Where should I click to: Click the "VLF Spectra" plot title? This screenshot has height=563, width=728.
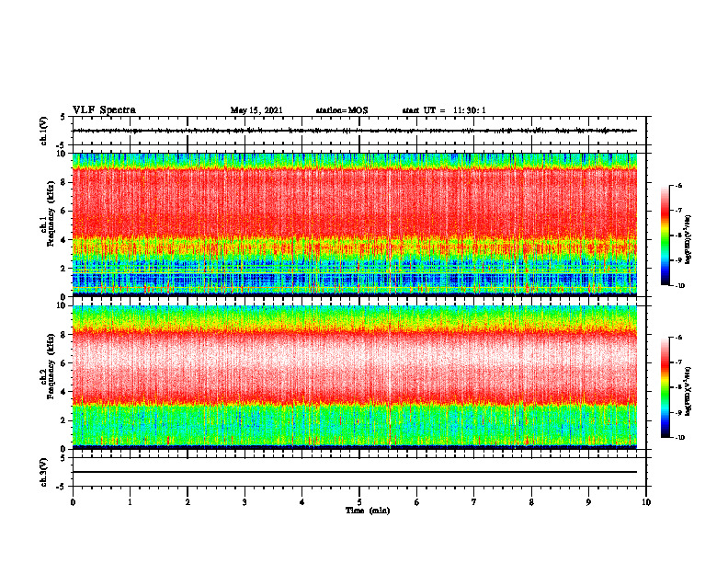pos(104,110)
